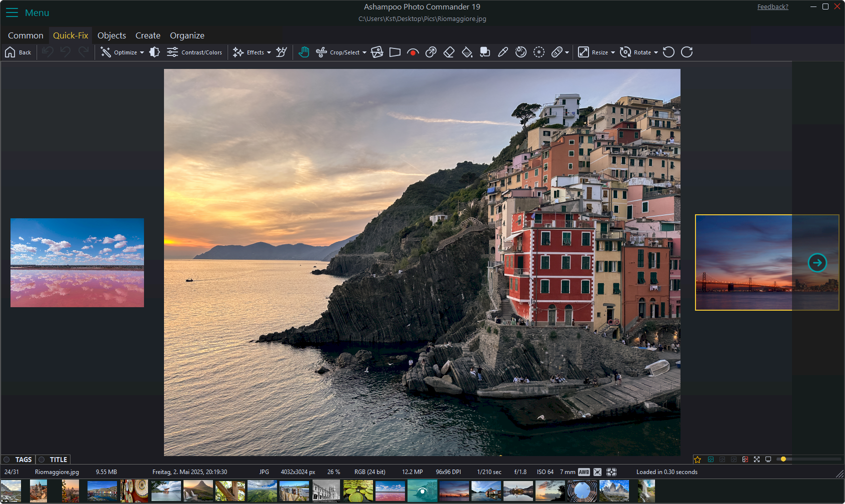This screenshot has height=504, width=845.
Task: Open the Crop/Select dropdown
Action: [x=364, y=52]
